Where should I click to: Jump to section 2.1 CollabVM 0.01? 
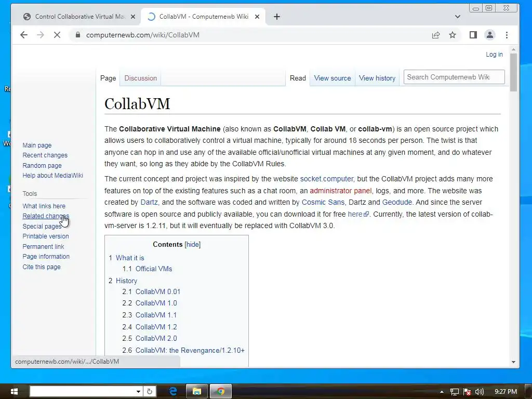(151, 291)
